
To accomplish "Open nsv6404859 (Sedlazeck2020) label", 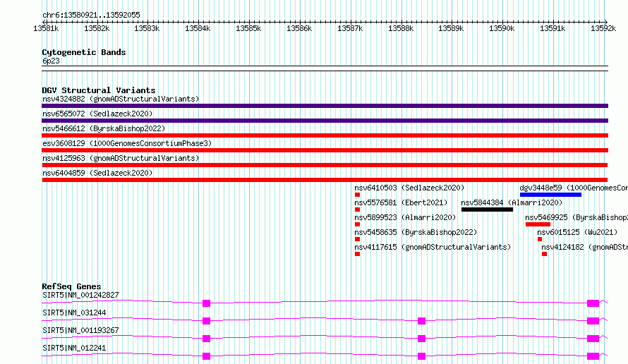I will [97, 173].
